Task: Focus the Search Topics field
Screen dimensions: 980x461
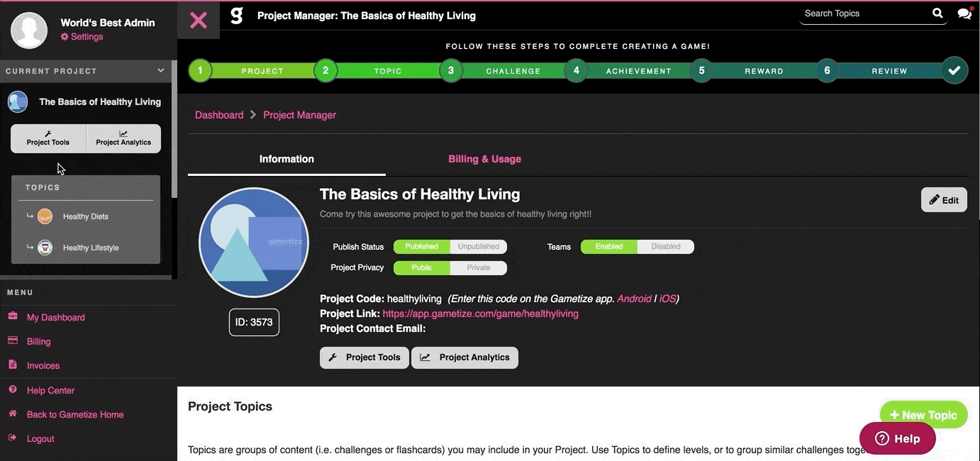Action: tap(865, 13)
